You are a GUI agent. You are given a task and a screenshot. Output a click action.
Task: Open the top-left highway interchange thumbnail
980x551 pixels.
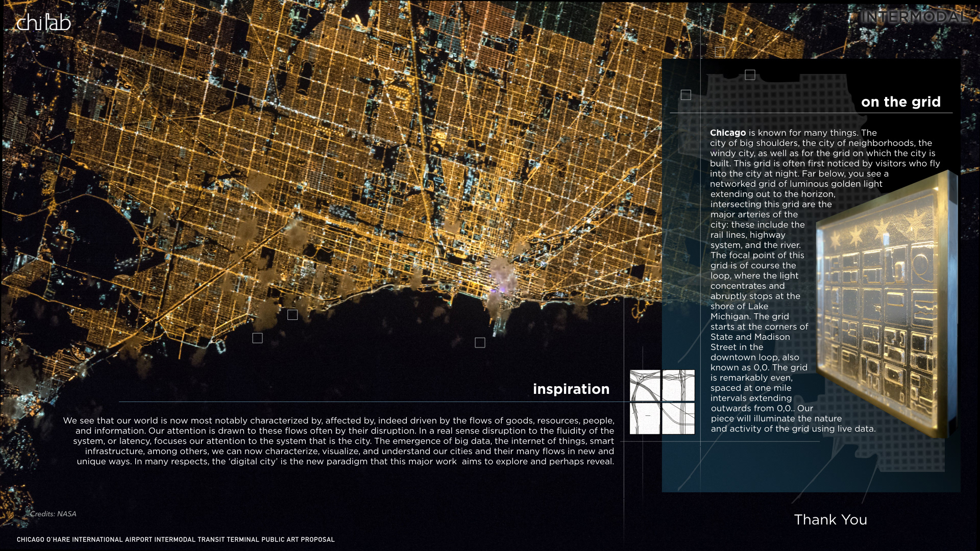click(645, 385)
